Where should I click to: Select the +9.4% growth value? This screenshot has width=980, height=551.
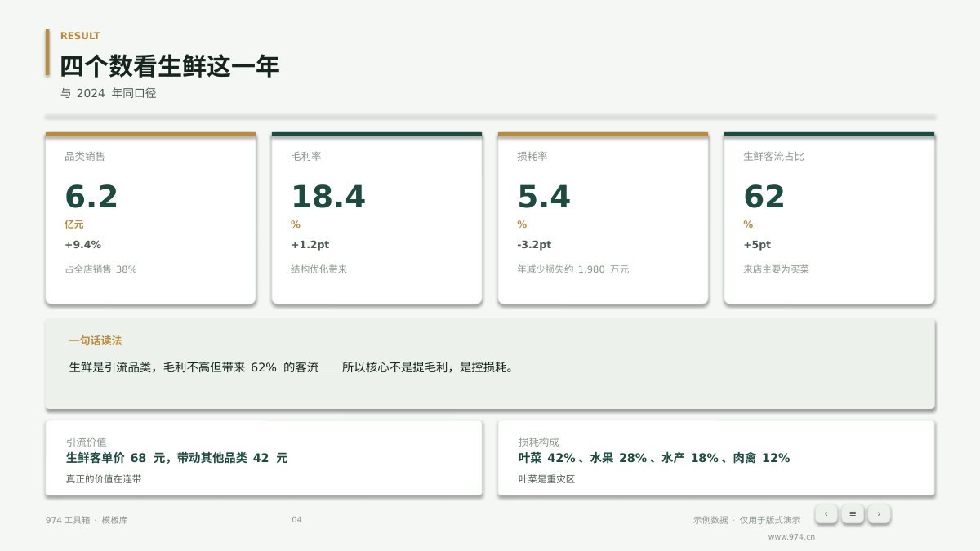(x=82, y=245)
